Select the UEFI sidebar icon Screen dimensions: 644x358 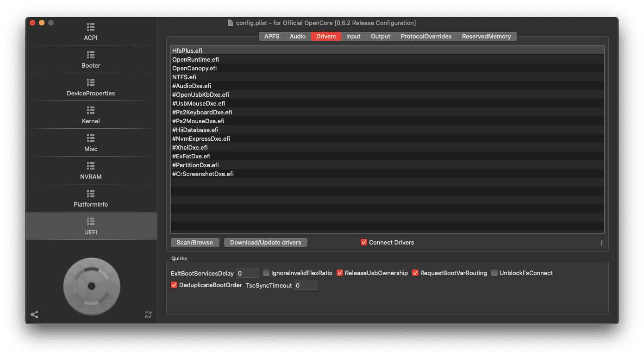coord(91,221)
